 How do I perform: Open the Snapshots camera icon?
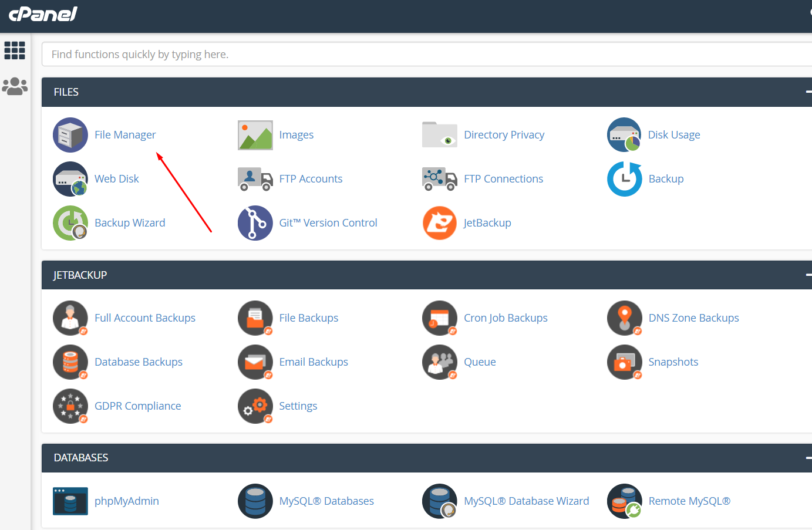tap(624, 362)
